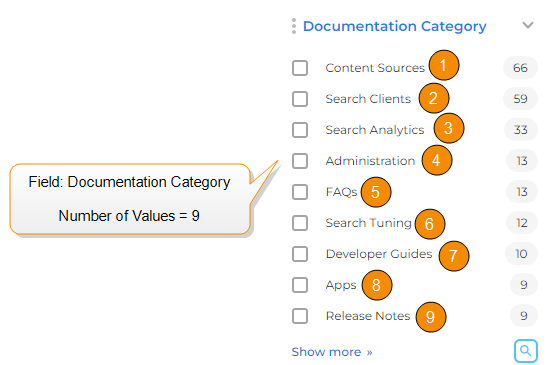
Task: Enable the Search Tuning checkbox
Action: coord(300,223)
